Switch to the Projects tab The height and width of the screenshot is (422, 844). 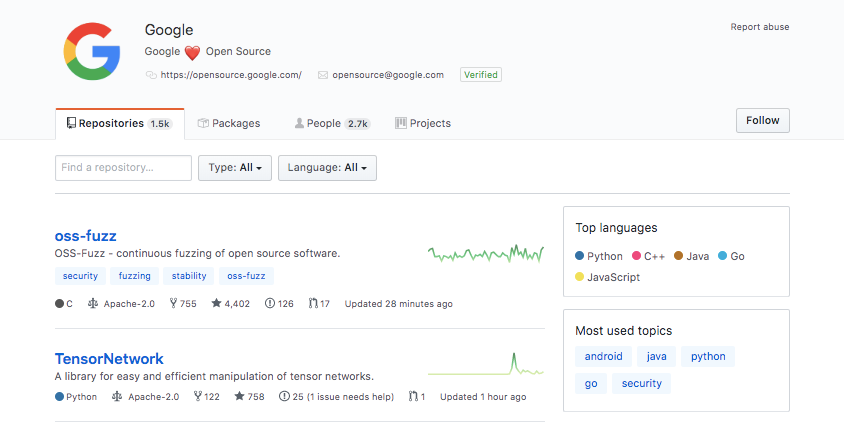[423, 124]
